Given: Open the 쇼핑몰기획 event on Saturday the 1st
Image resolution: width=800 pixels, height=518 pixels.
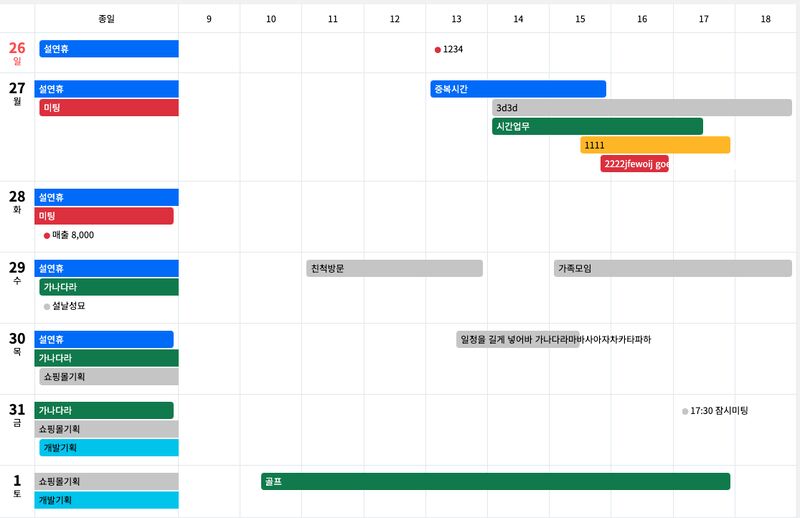Looking at the screenshot, I should point(107,481).
